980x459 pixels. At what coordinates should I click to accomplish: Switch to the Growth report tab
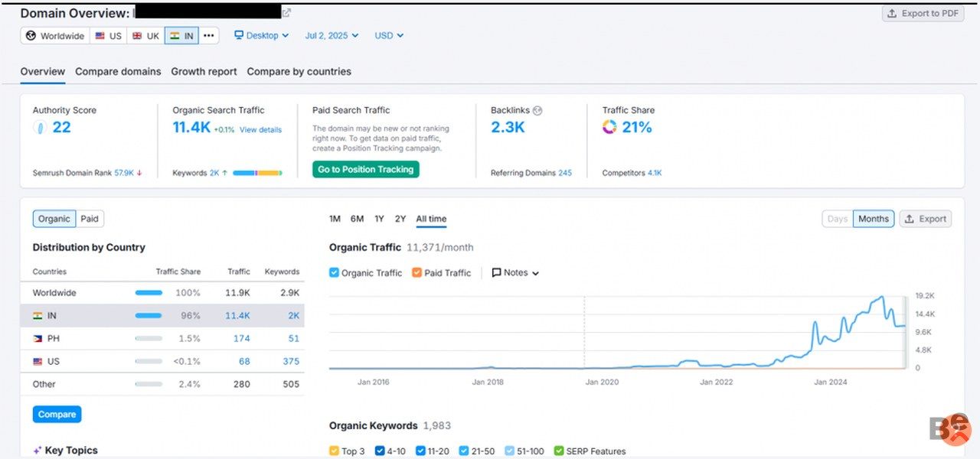(x=204, y=72)
